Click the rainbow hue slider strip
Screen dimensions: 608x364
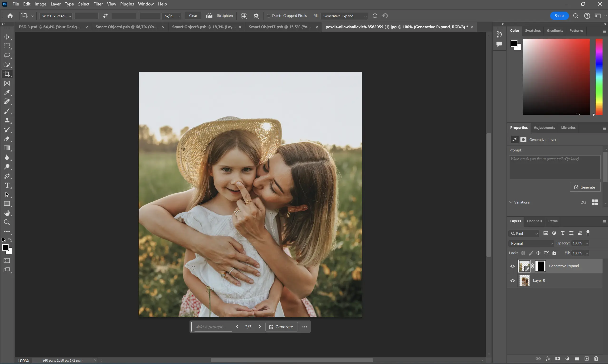coord(599,77)
